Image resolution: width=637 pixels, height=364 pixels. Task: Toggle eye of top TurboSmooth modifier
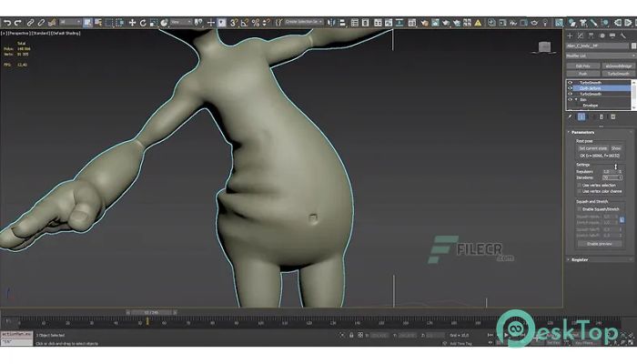pos(570,83)
